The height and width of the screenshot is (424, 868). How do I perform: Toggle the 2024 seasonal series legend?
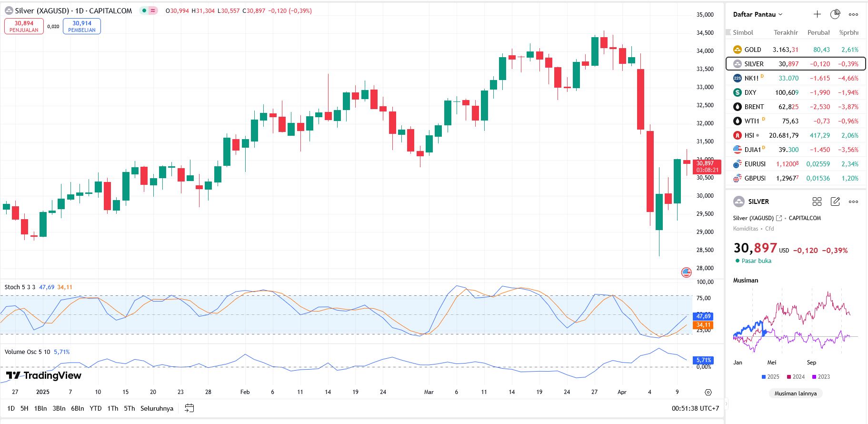pos(796,377)
